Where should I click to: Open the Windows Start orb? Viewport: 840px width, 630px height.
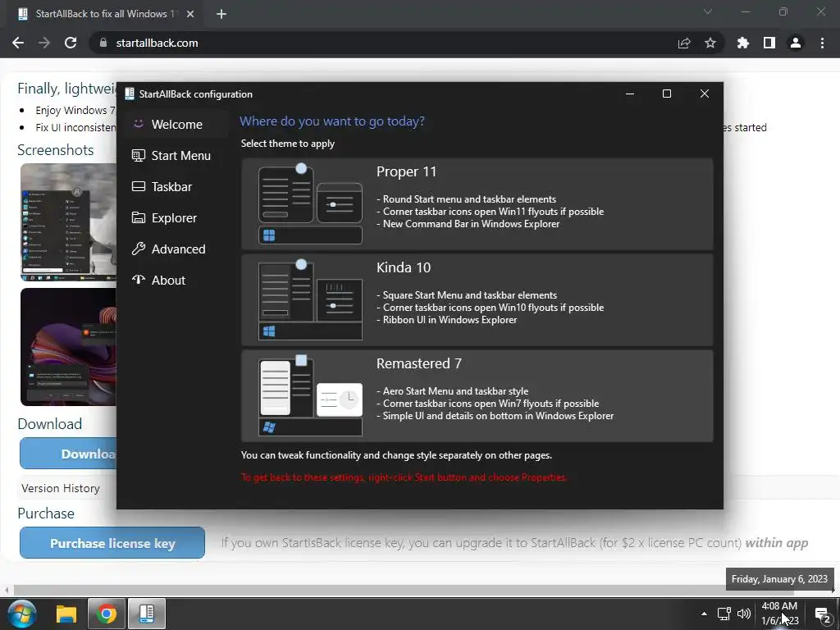click(22, 614)
